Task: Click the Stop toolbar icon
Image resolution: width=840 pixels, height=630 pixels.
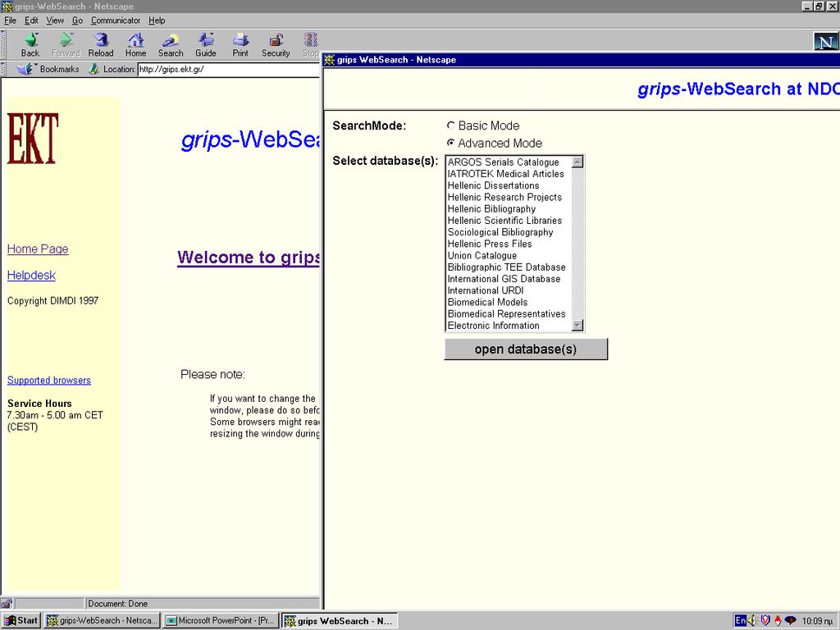Action: tap(311, 44)
